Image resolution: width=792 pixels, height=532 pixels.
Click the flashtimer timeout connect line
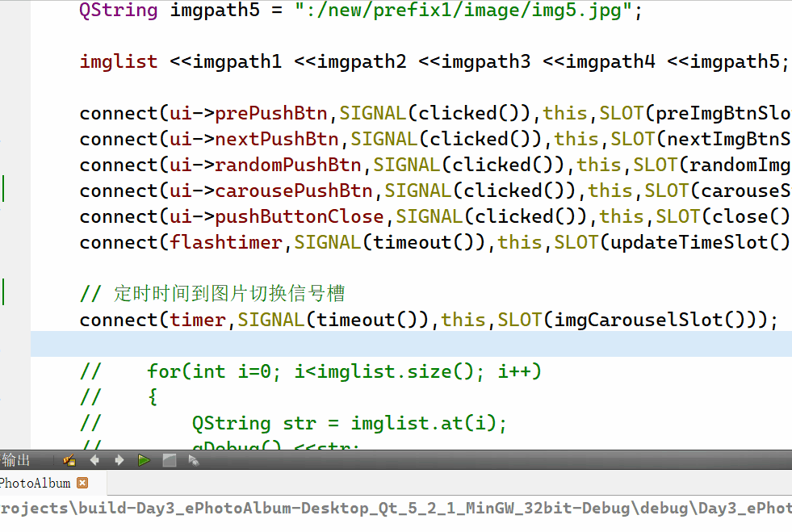pyautogui.click(x=435, y=242)
